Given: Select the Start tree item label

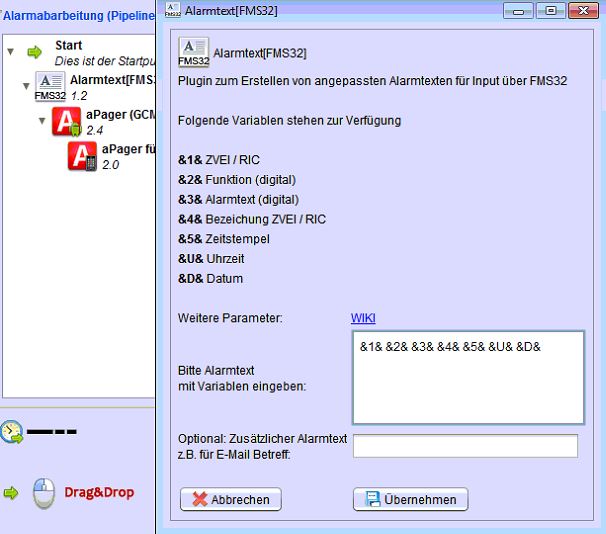Looking at the screenshot, I should [x=69, y=46].
